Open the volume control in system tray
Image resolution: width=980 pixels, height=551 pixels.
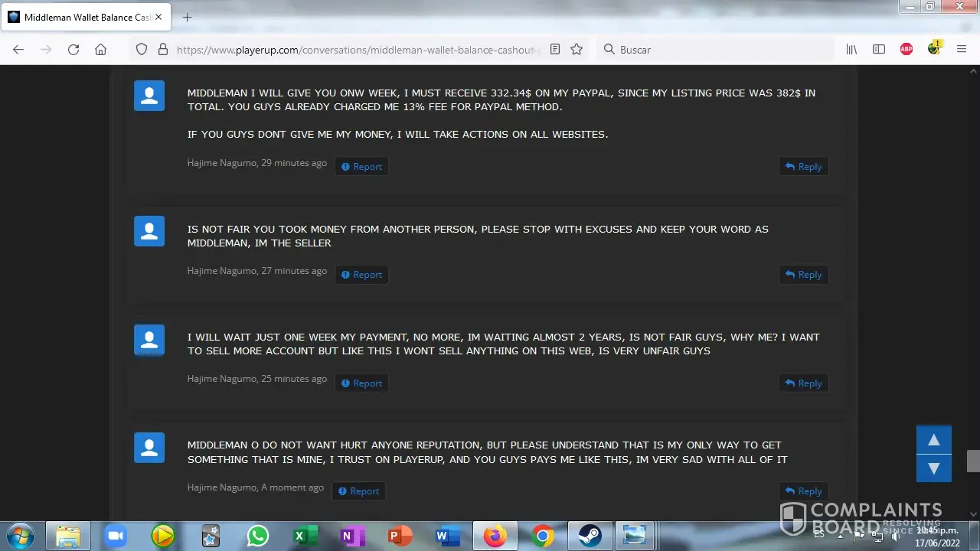[x=897, y=536]
